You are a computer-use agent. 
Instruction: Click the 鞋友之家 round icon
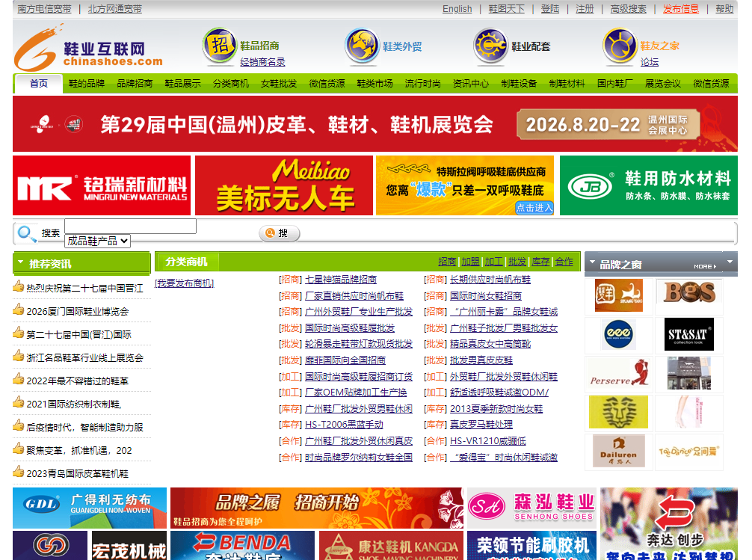(620, 46)
